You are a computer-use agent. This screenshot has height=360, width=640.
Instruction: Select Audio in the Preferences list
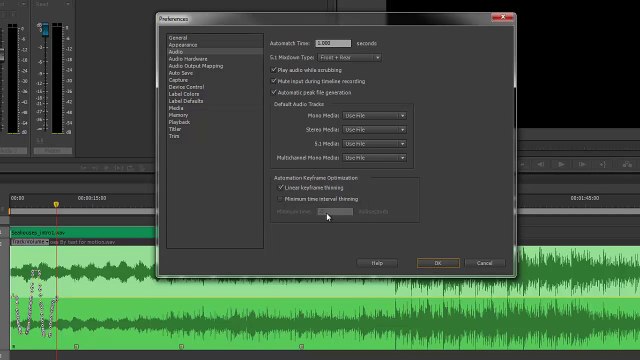176,52
